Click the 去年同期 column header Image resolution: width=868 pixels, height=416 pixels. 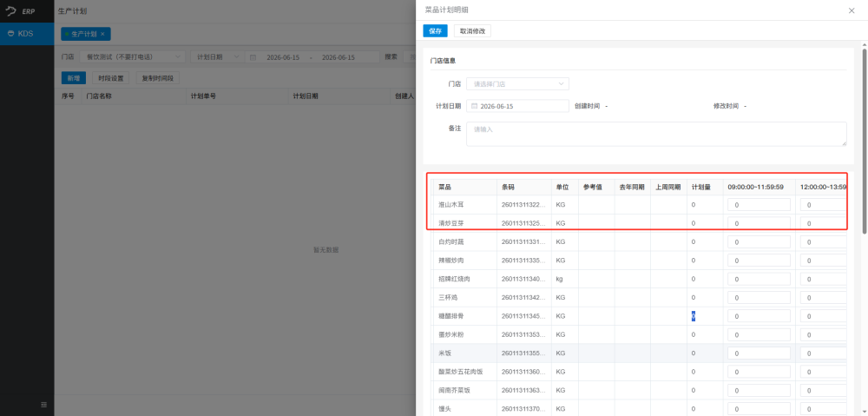(632, 187)
